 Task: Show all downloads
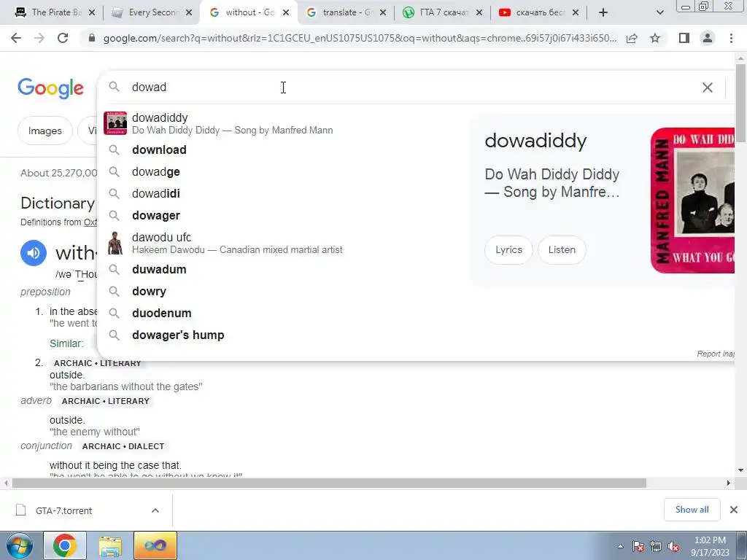692,510
